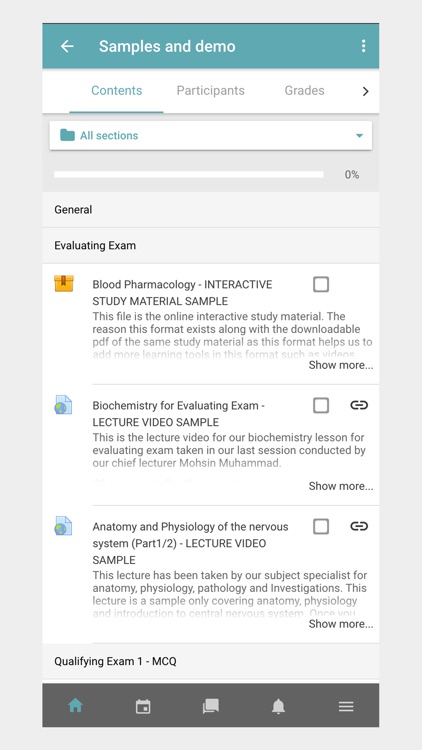Viewport: 422px width, 750px height.
Task: Switch to the Participants tab
Action: tap(211, 90)
